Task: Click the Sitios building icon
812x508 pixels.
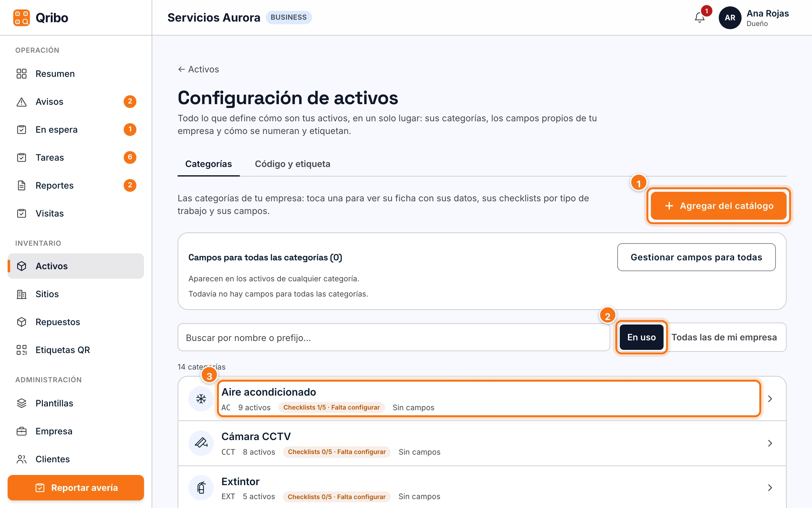Action: pyautogui.click(x=22, y=294)
